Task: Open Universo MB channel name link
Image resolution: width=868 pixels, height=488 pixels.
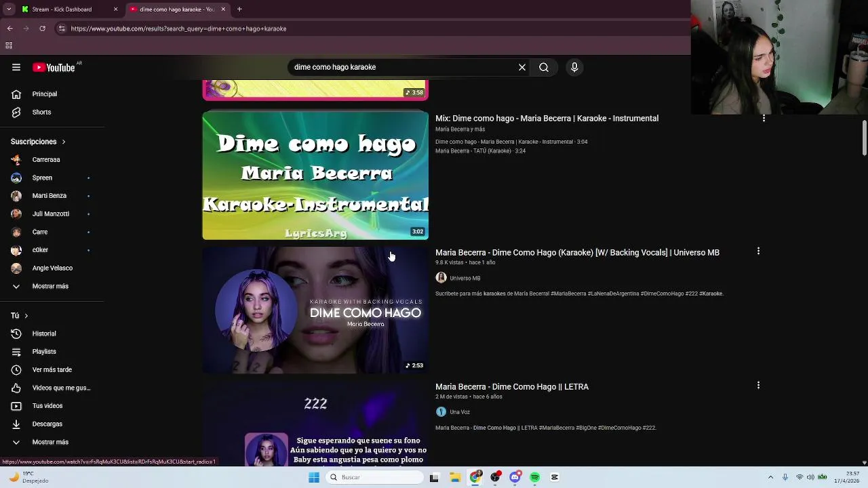Action: point(465,278)
